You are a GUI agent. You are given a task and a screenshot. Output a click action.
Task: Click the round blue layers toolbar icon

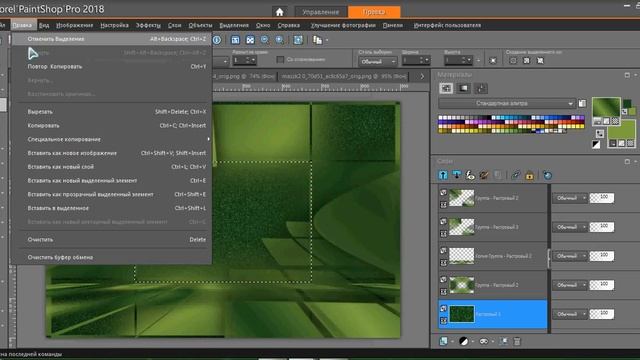click(547, 176)
